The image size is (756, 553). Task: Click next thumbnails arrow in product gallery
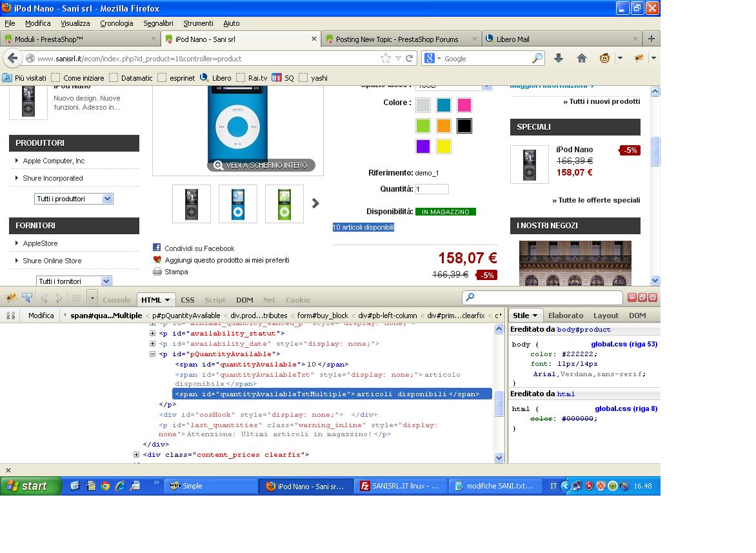click(x=315, y=203)
